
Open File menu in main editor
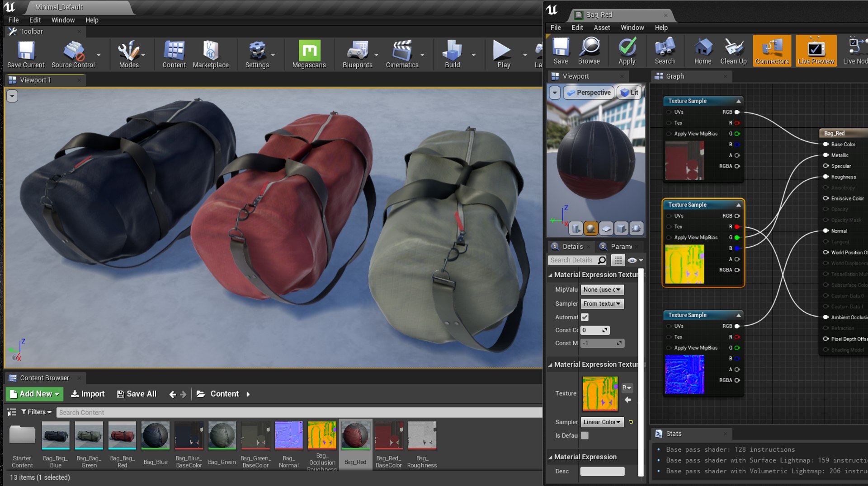(14, 20)
